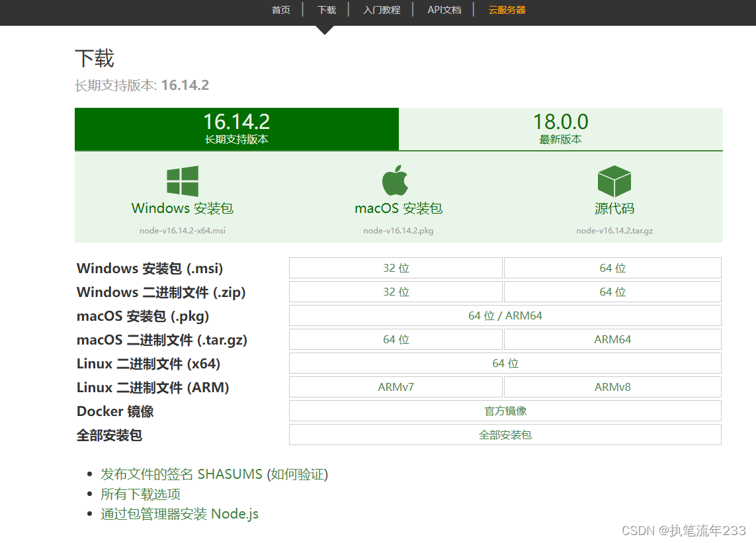Click the Apple macOS logo icon
This screenshot has width=756, height=543.
point(395,181)
